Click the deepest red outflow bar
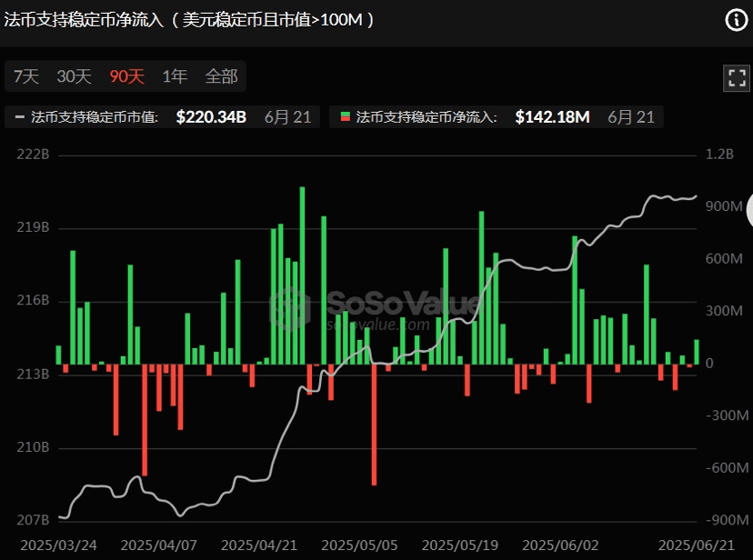This screenshot has width=753, height=560. click(374, 425)
